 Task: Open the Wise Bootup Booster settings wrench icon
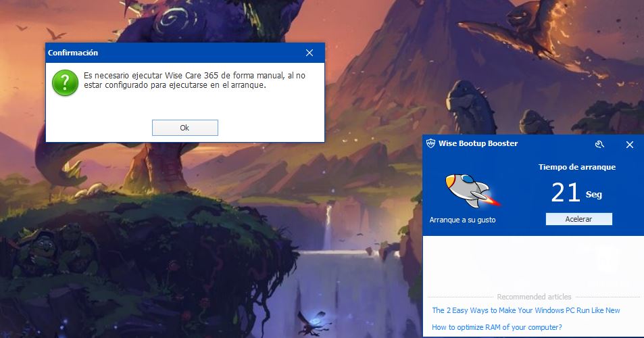pyautogui.click(x=599, y=144)
